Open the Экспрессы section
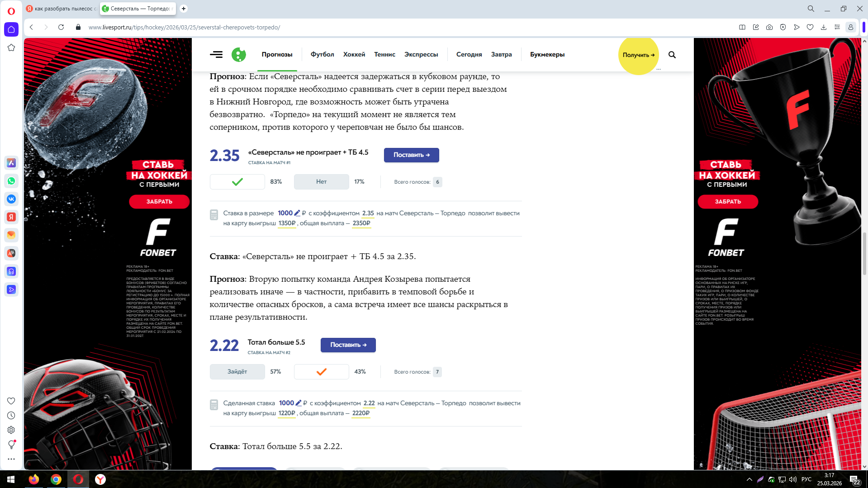This screenshot has width=868, height=488. click(x=421, y=55)
